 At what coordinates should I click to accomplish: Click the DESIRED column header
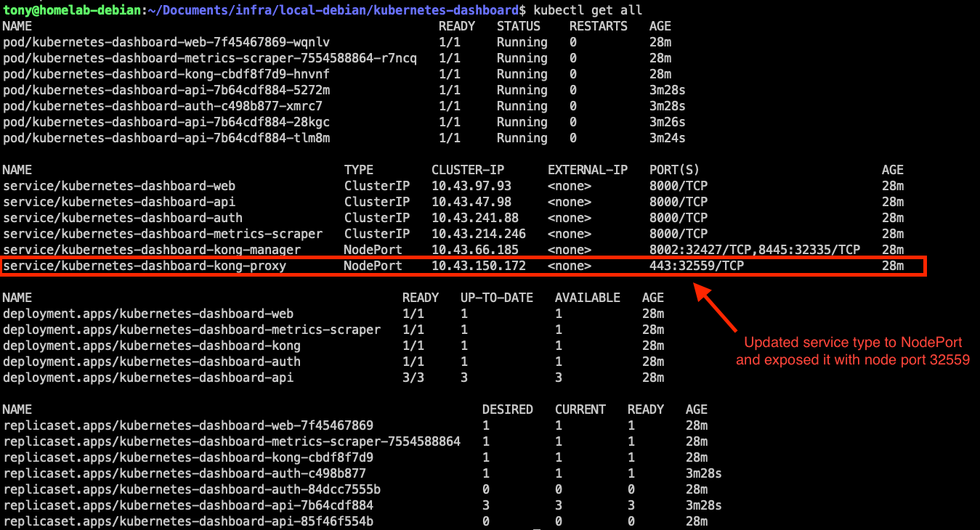click(x=508, y=409)
